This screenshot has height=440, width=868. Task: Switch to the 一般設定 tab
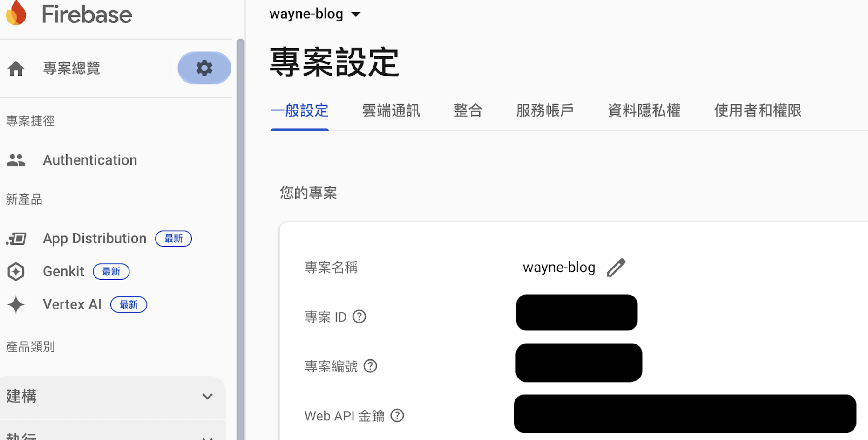299,111
